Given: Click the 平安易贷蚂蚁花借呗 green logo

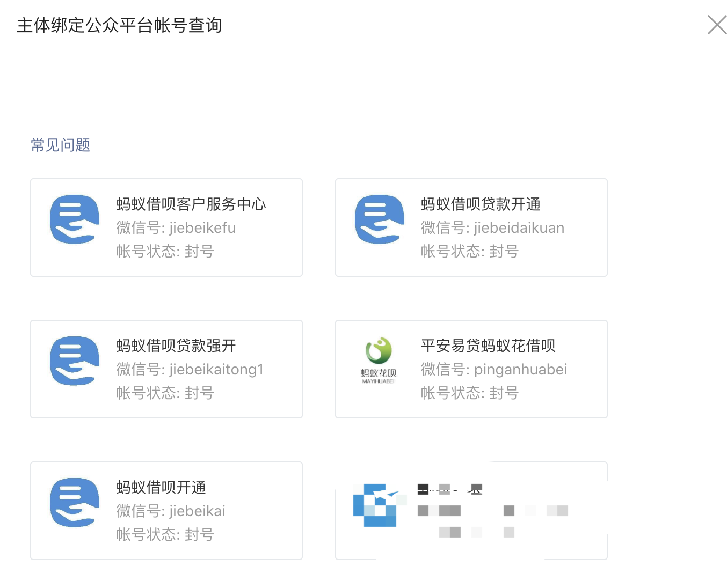Looking at the screenshot, I should click(x=379, y=360).
